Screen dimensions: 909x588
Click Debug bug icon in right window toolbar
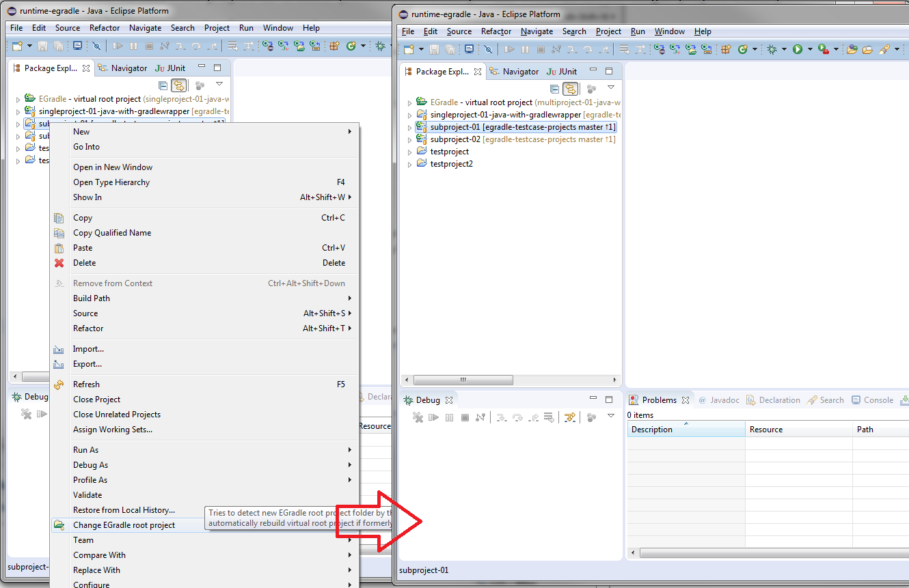click(772, 49)
